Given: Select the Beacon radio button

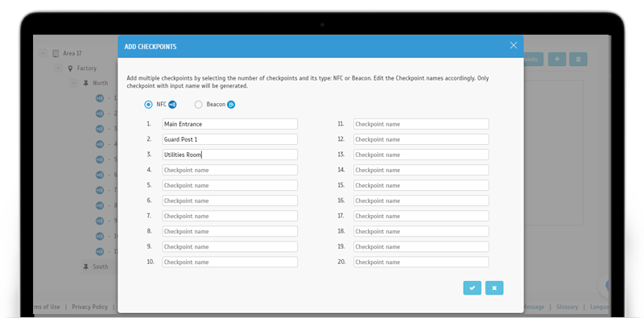Looking at the screenshot, I should pos(198,105).
